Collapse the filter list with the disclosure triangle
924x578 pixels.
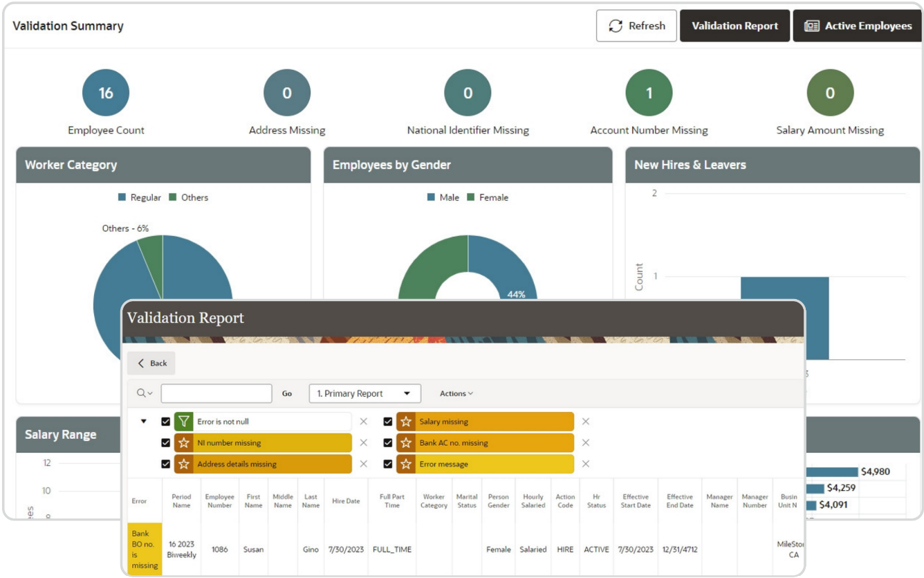144,421
